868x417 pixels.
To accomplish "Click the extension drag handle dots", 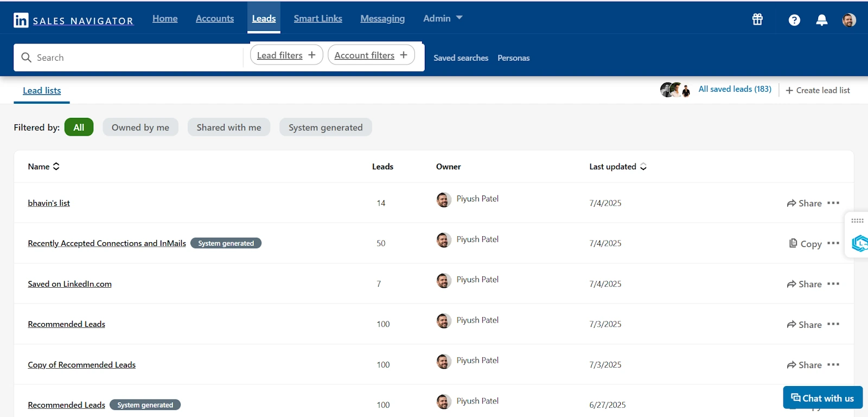I will 857,220.
